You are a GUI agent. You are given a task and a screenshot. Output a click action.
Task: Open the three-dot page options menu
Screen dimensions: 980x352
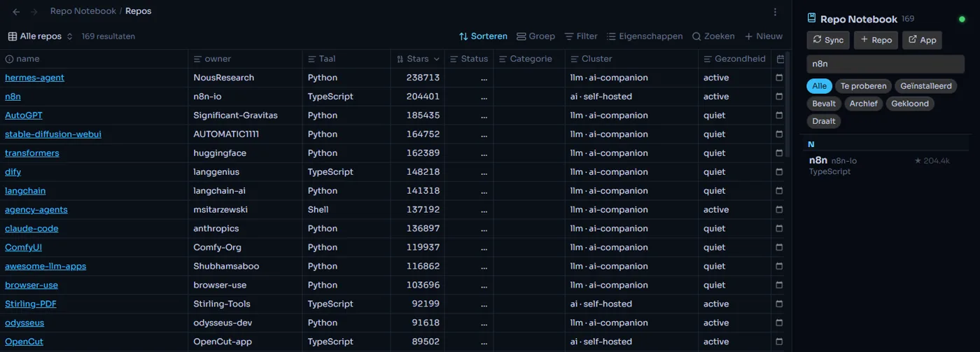click(775, 12)
